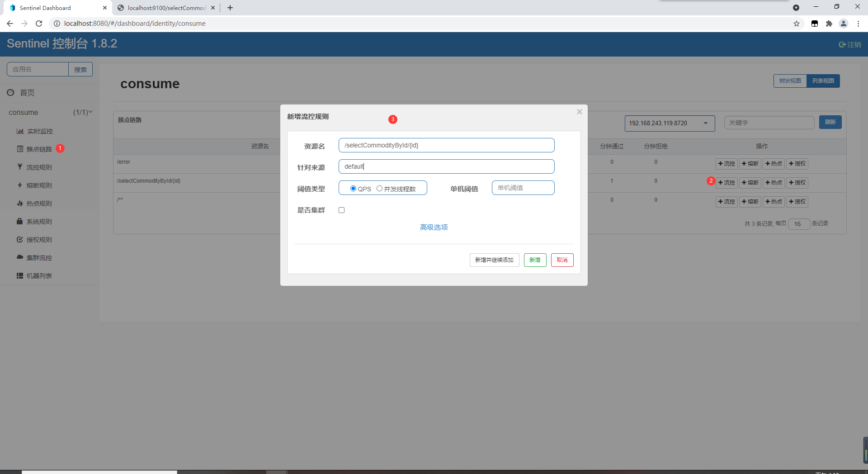
Task: Add 熔断 rule for /selectCommodityById/{id} row
Action: point(750,183)
